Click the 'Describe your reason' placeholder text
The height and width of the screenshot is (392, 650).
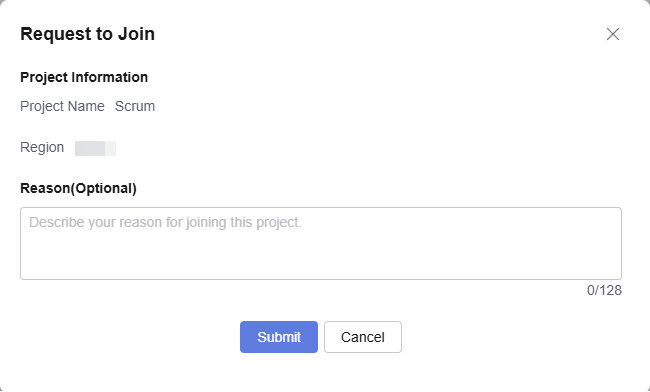165,223
